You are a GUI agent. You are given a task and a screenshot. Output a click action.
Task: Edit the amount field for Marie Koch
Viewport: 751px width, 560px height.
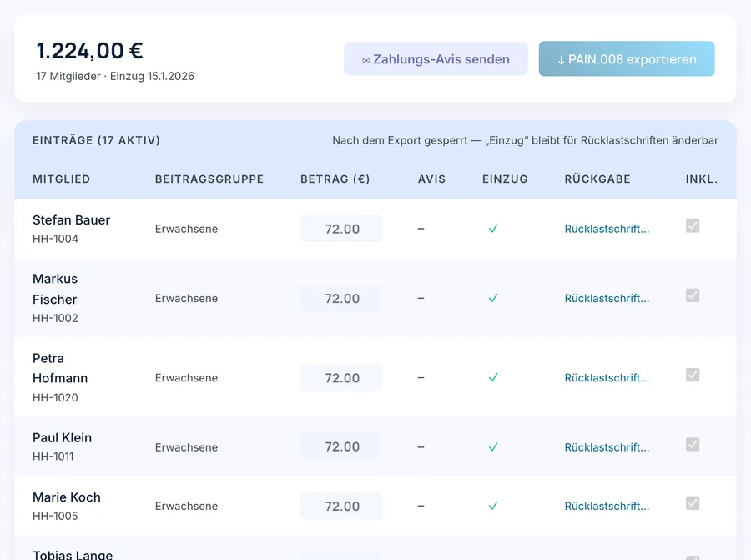tap(341, 506)
